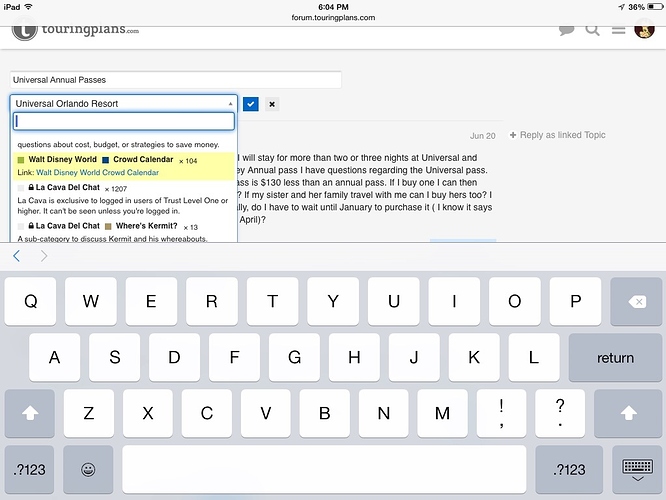
Task: Edit the Universal Annual Passes title field
Action: click(176, 80)
